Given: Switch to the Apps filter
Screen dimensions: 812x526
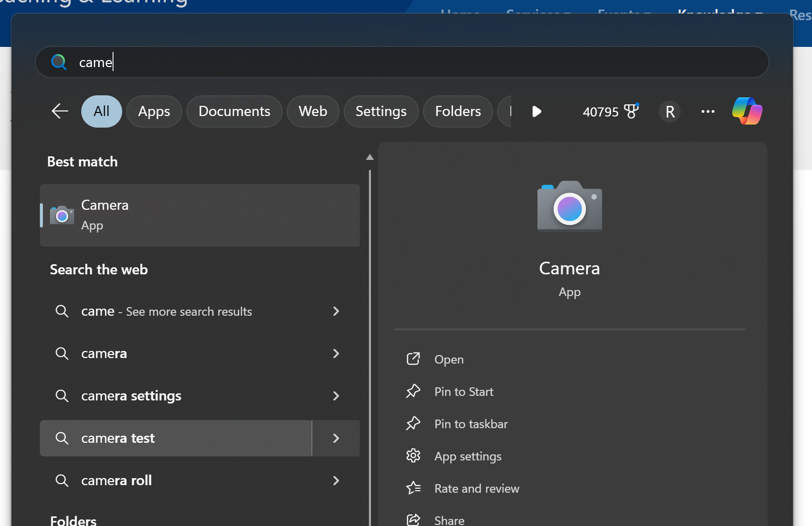Looking at the screenshot, I should coord(154,111).
